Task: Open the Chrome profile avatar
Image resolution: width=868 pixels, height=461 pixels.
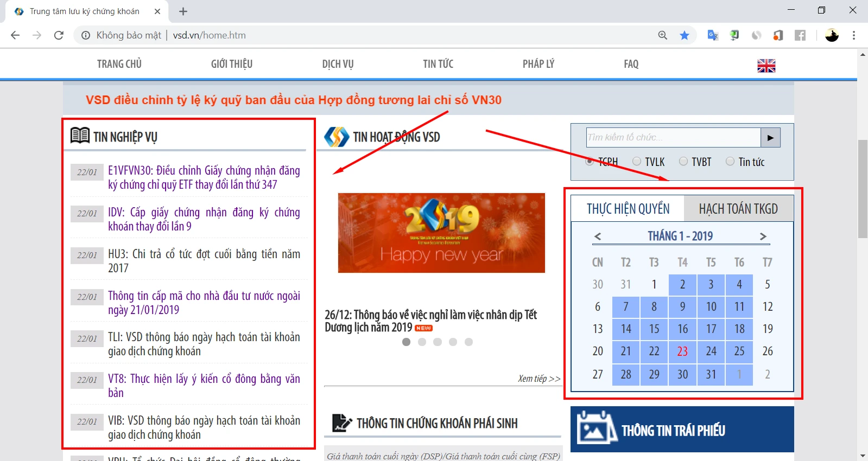Action: [x=832, y=35]
